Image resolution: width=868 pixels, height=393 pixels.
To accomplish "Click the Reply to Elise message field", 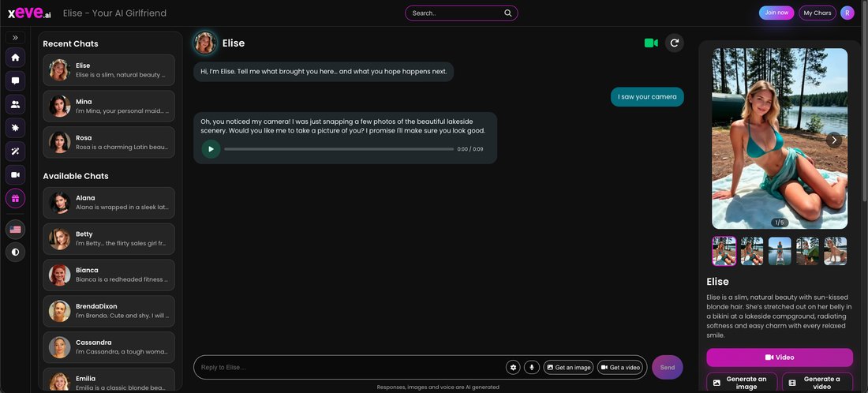I will click(350, 367).
